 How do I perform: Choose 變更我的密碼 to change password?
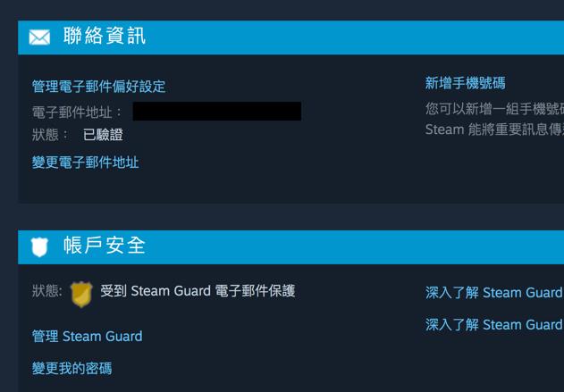pyautogui.click(x=72, y=368)
